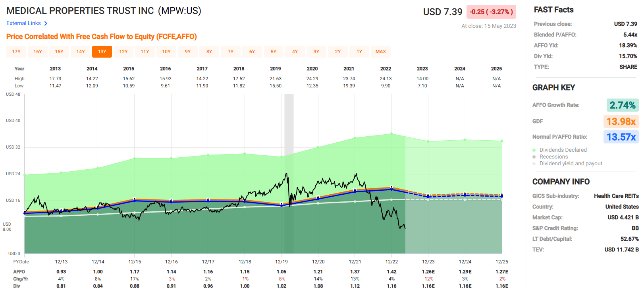Select the 12Y time range tab

tap(123, 52)
